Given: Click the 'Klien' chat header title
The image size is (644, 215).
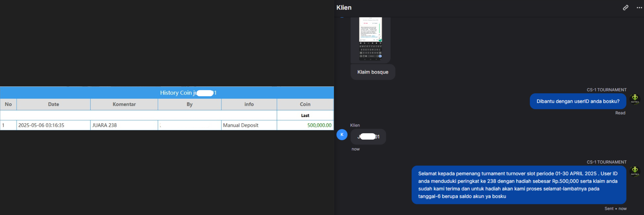Looking at the screenshot, I should 344,8.
